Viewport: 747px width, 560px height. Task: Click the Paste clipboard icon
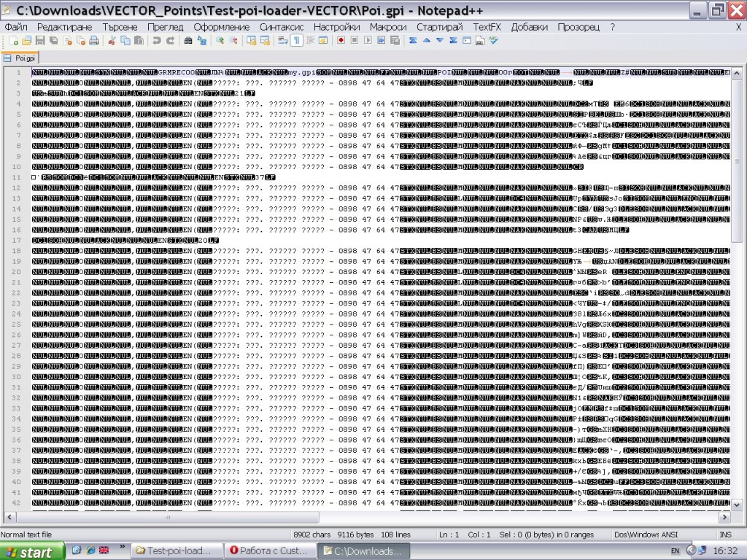[x=139, y=41]
